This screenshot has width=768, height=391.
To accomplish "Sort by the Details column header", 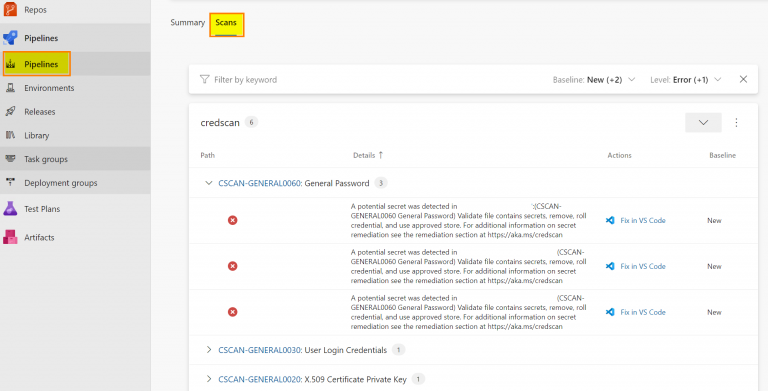I will [364, 155].
